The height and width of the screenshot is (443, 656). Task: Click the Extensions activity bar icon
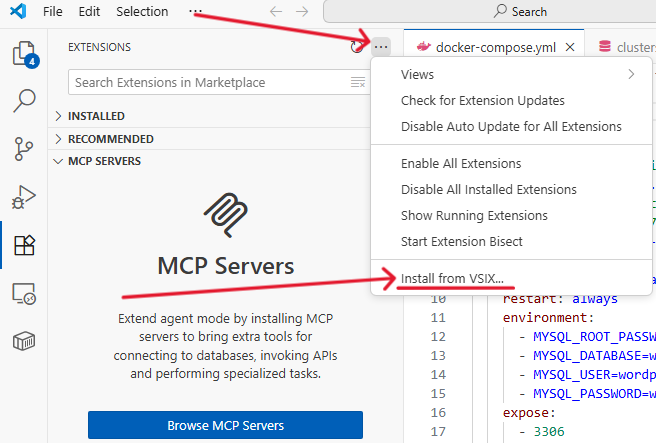(24, 245)
